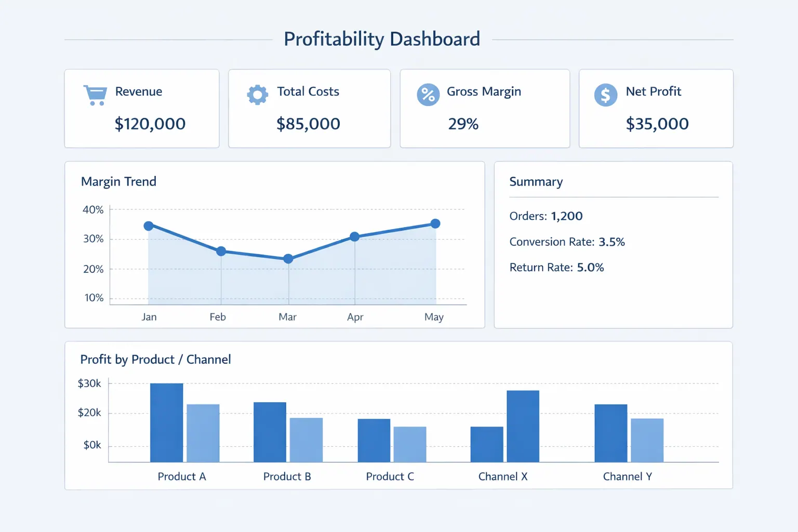Select the May data point on Margin Trend

[434, 223]
